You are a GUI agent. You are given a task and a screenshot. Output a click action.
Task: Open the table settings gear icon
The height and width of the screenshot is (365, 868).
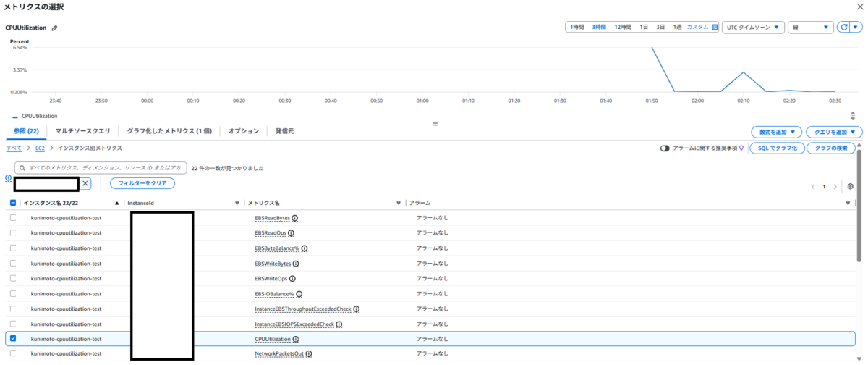851,186
